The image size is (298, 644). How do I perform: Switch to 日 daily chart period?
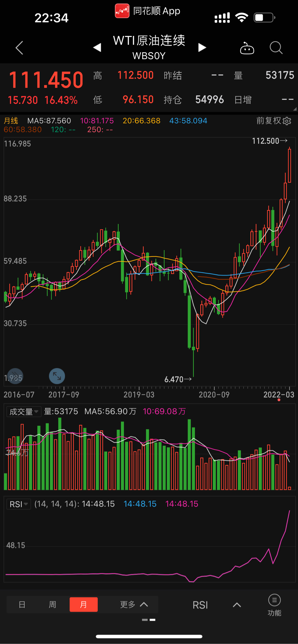point(22,605)
